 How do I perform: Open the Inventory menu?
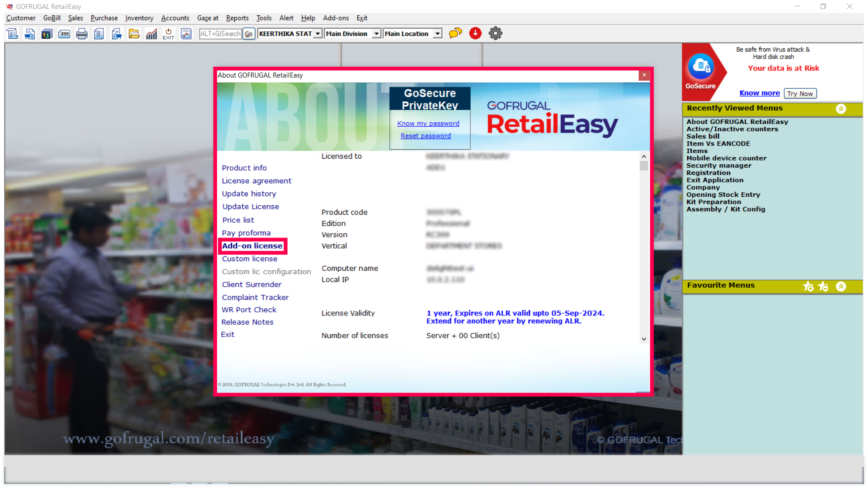tap(139, 18)
